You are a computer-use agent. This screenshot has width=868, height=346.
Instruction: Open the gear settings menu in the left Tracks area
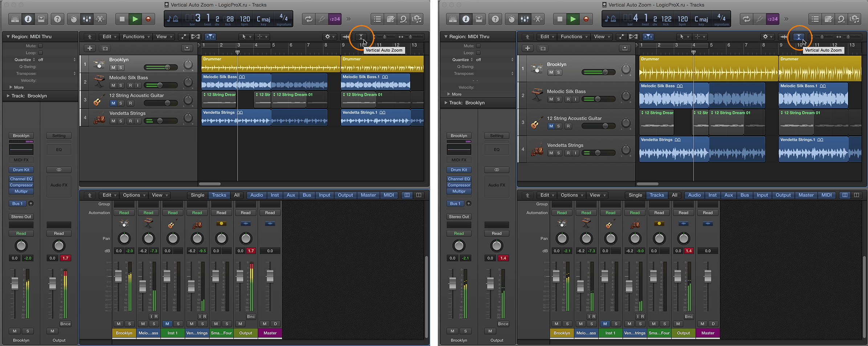point(330,37)
